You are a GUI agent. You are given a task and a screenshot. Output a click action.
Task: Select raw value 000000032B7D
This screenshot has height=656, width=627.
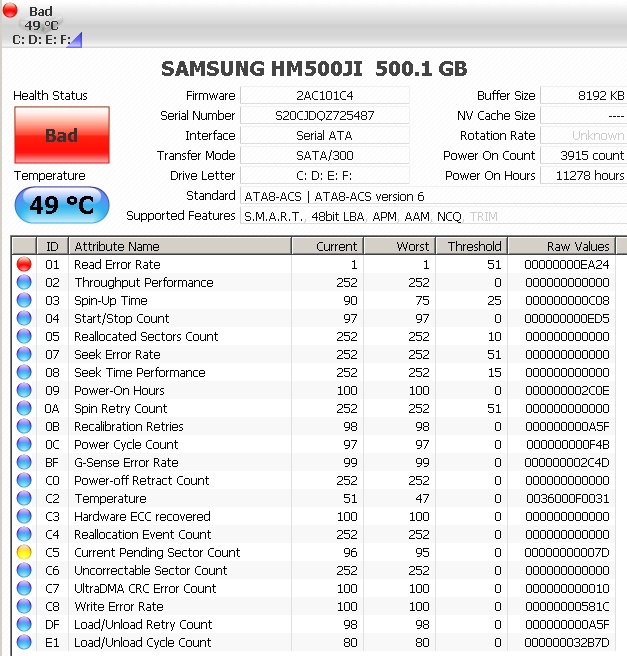point(567,642)
